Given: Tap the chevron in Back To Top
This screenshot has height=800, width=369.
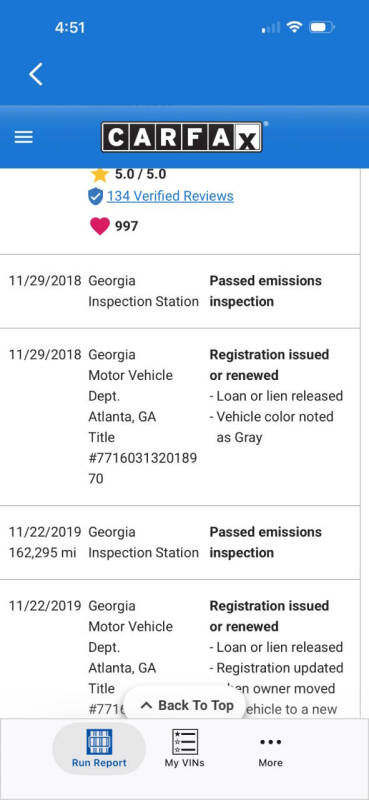Looking at the screenshot, I should coord(146,706).
